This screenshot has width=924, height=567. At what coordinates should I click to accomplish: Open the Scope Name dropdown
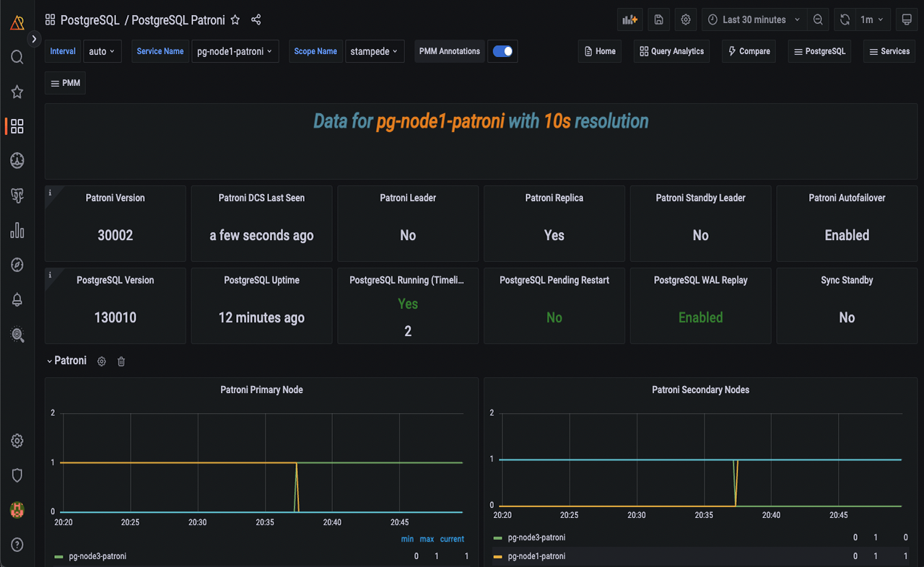(x=374, y=51)
